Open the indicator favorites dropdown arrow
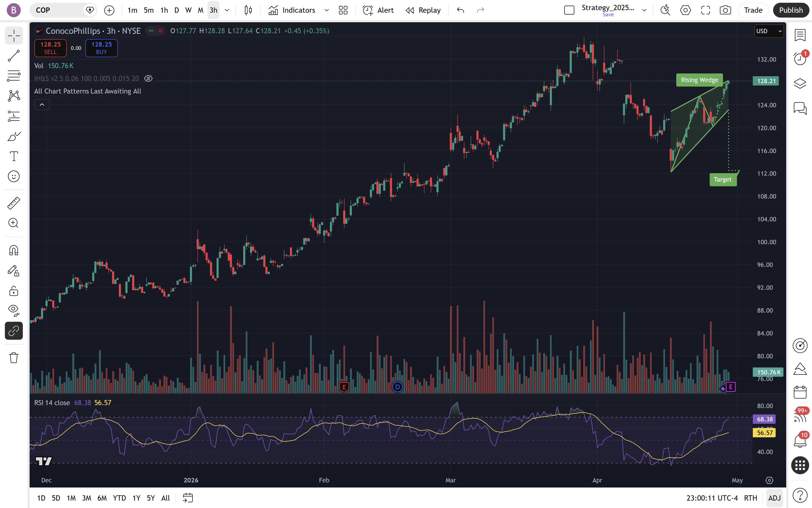The image size is (812, 508). point(326,10)
